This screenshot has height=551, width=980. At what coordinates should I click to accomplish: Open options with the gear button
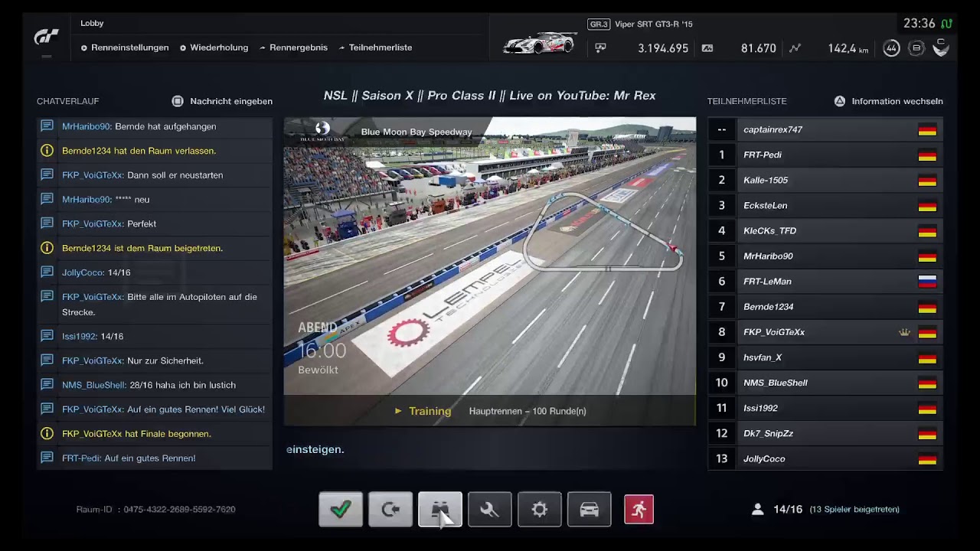(x=540, y=510)
